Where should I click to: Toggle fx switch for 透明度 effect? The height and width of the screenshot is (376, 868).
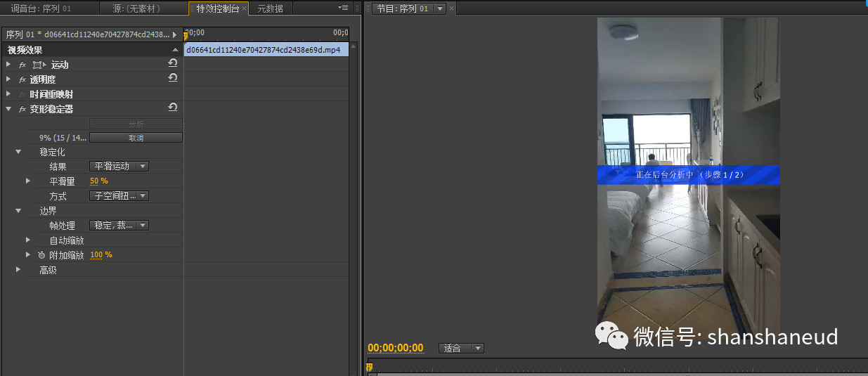[x=22, y=79]
